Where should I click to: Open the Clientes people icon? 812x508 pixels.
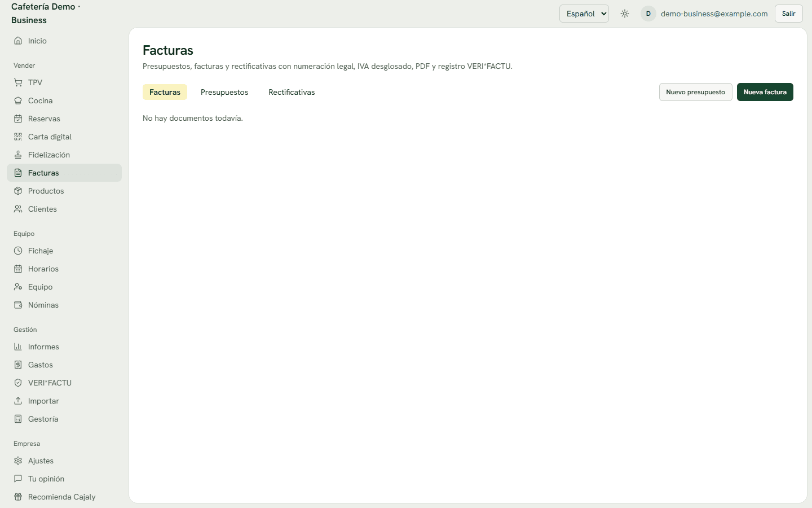coord(18,209)
